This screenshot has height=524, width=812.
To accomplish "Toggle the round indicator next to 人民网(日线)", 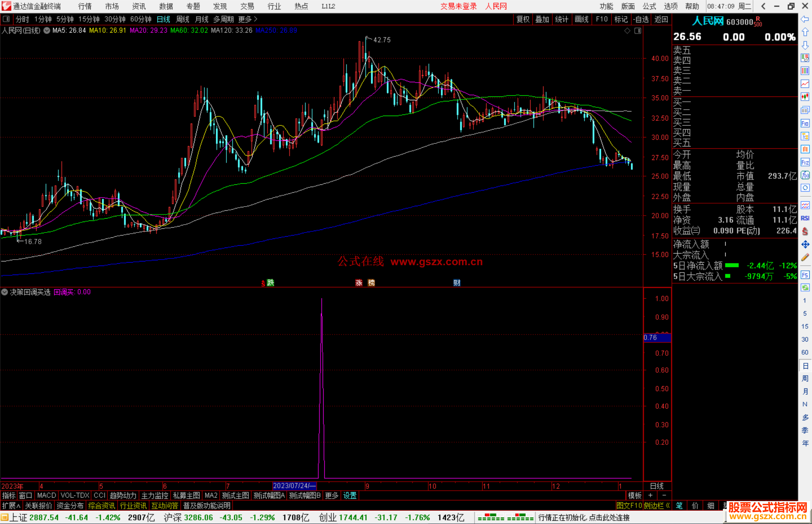I will tap(47, 30).
